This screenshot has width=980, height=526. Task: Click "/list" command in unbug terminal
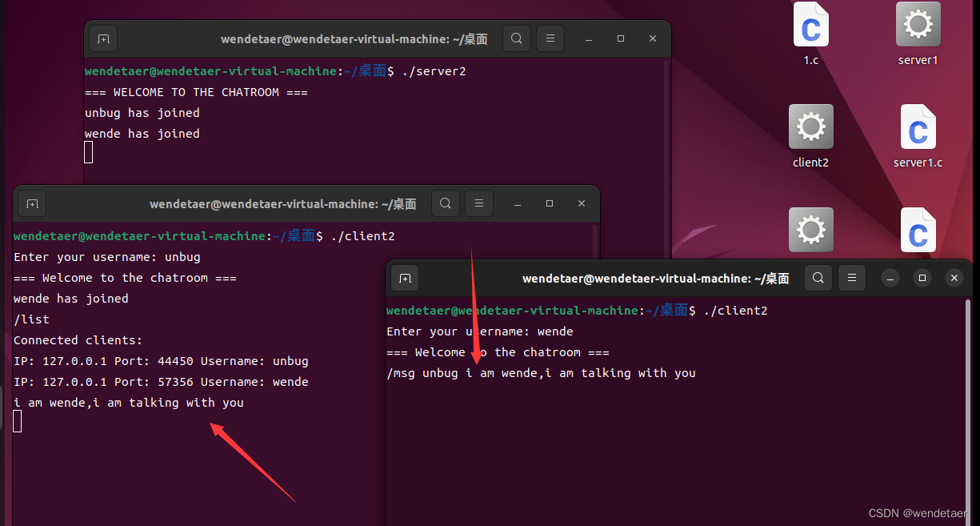[x=31, y=319]
